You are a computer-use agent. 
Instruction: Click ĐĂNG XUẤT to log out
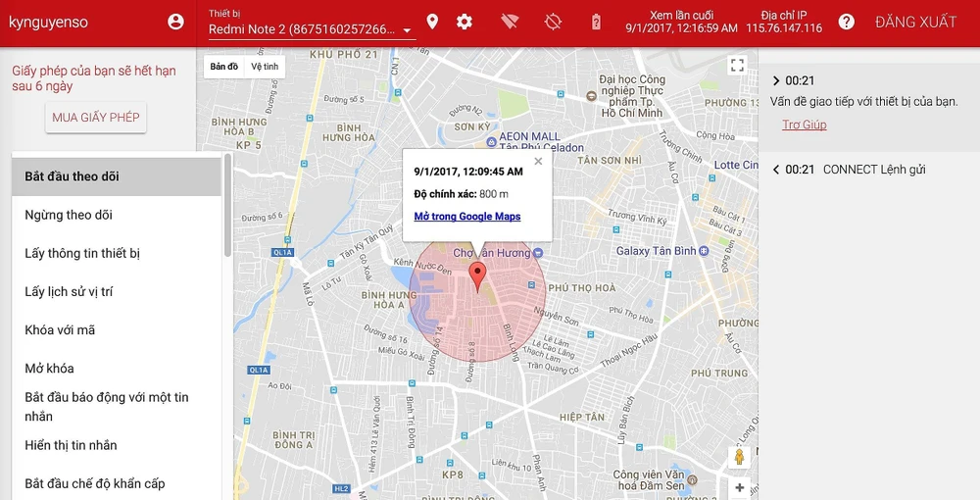tap(915, 22)
